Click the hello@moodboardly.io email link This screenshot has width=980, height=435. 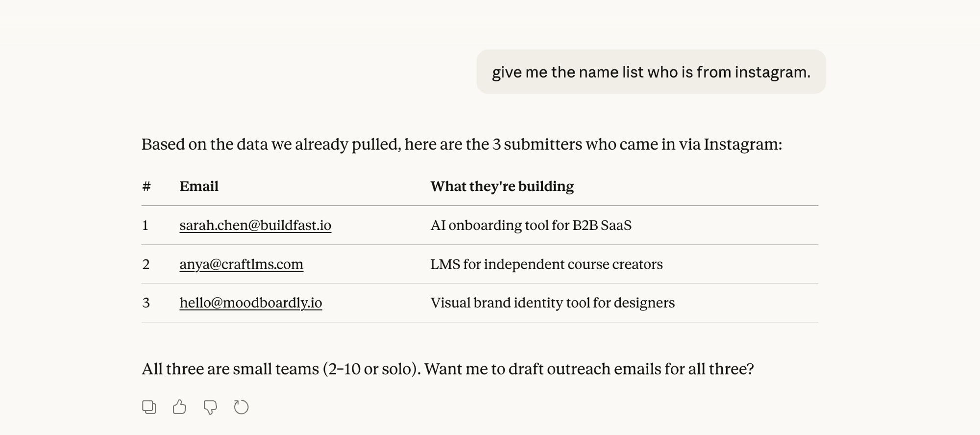pos(250,303)
